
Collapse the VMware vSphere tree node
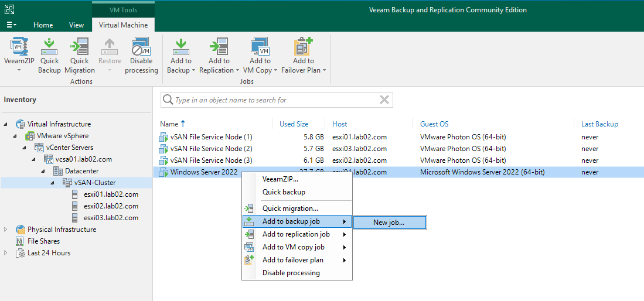15,135
